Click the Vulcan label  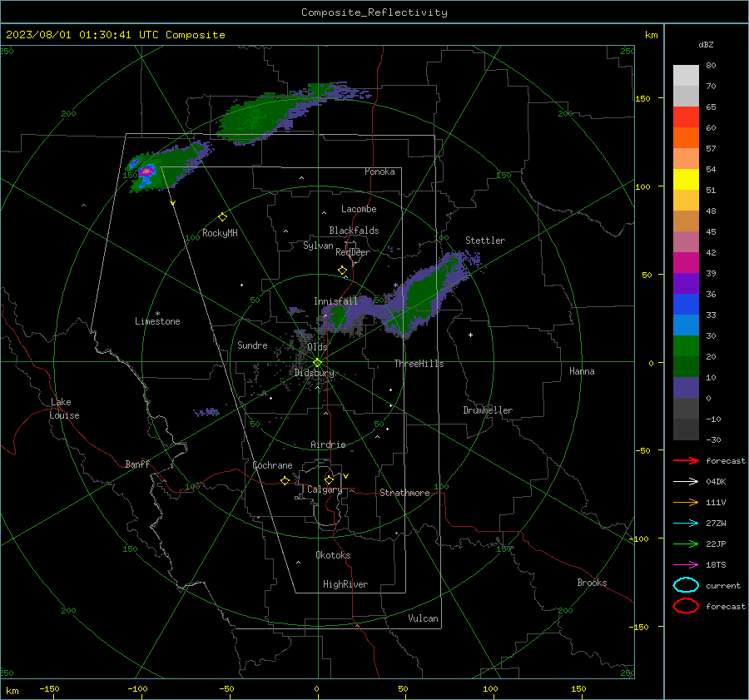tap(423, 618)
